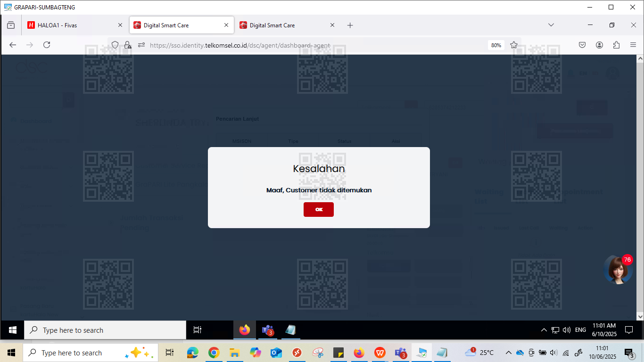Go back one page in Firefox
Image resolution: width=644 pixels, height=362 pixels.
(x=13, y=45)
